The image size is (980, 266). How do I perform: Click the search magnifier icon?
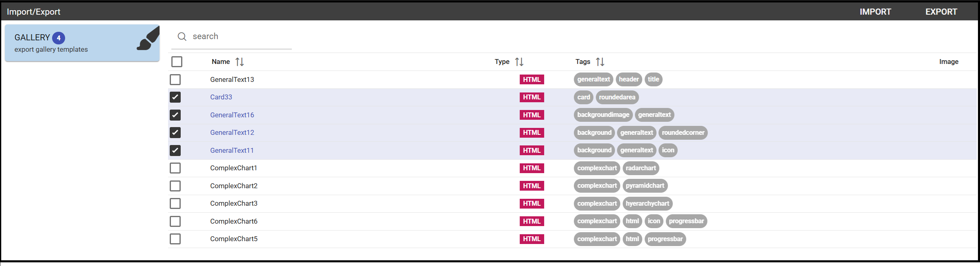182,37
